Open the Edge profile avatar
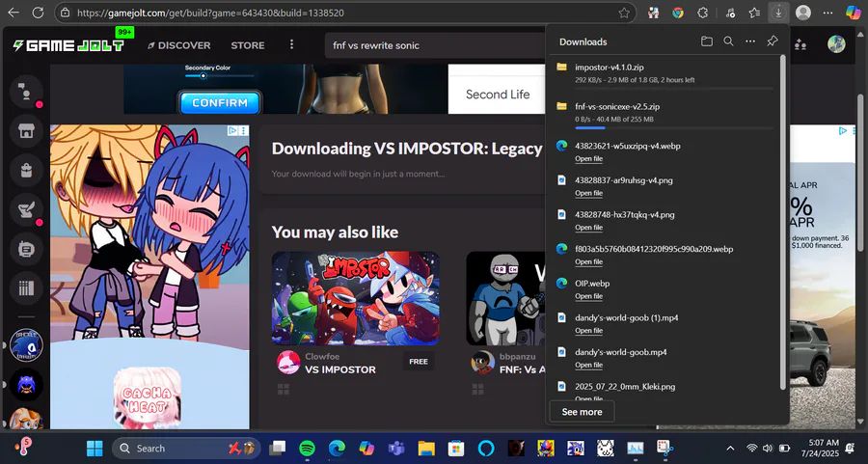Viewport: 868px width, 464px height. coord(803,13)
